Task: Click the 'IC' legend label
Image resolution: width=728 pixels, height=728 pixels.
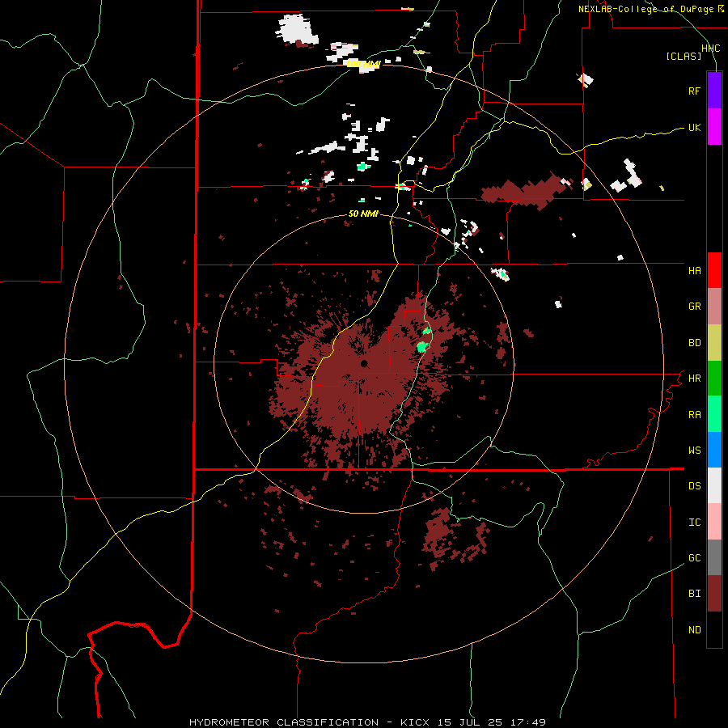Action: [694, 523]
